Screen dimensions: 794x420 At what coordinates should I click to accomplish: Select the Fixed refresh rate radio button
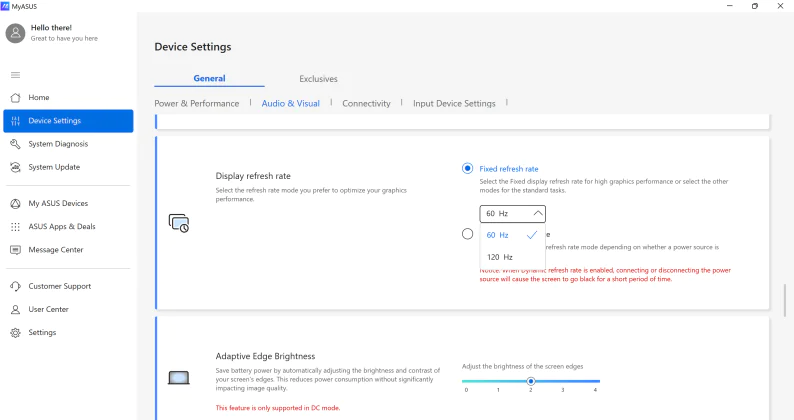467,168
